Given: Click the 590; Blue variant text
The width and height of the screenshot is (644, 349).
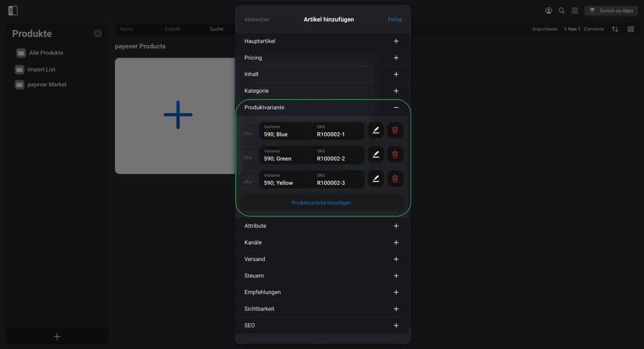Looking at the screenshot, I should point(276,135).
